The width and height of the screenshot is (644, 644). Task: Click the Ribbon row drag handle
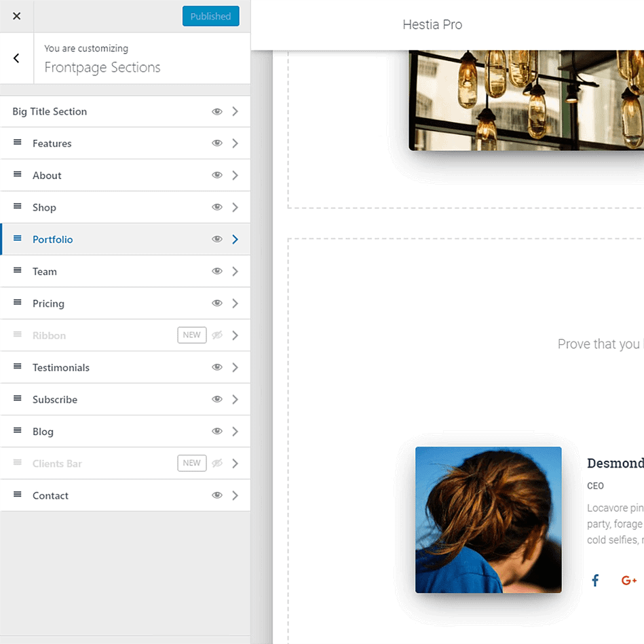(17, 335)
